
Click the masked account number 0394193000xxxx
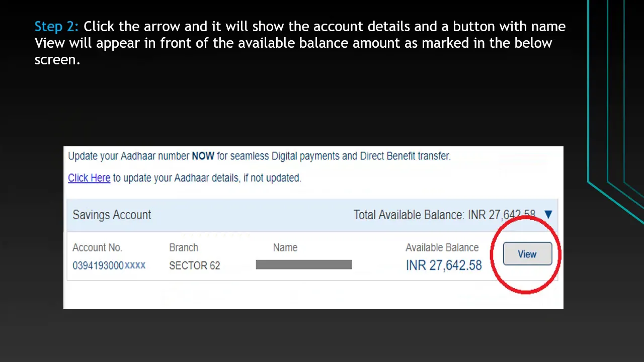(109, 265)
